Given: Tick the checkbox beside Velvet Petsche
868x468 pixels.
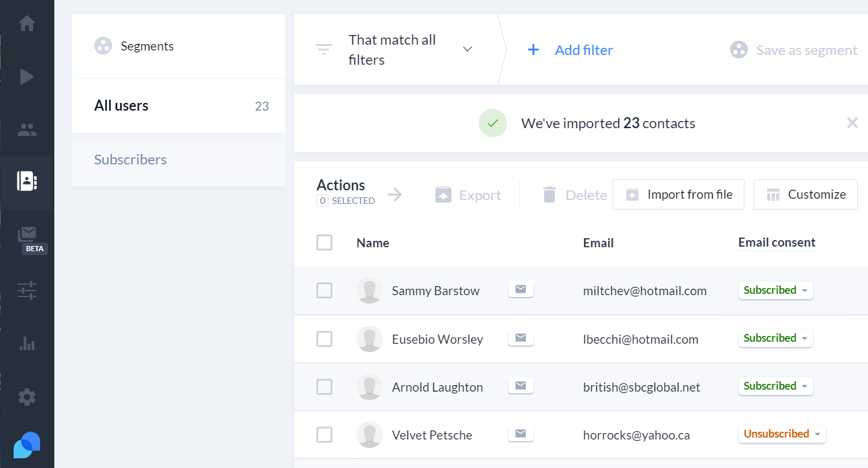Looking at the screenshot, I should [x=324, y=434].
